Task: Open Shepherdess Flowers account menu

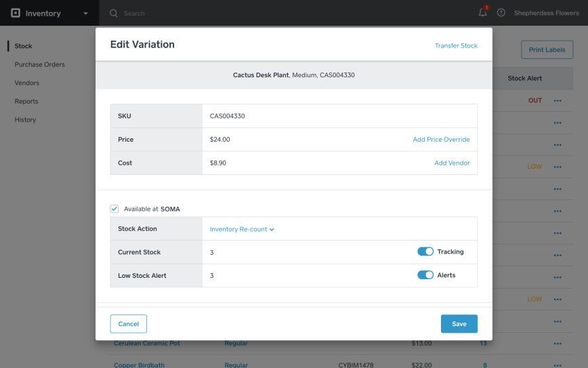Action: [x=546, y=13]
